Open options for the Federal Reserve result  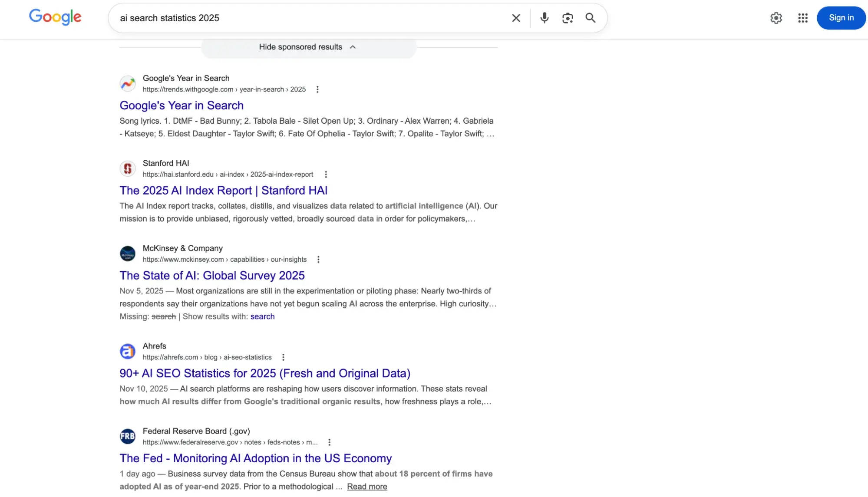point(329,442)
